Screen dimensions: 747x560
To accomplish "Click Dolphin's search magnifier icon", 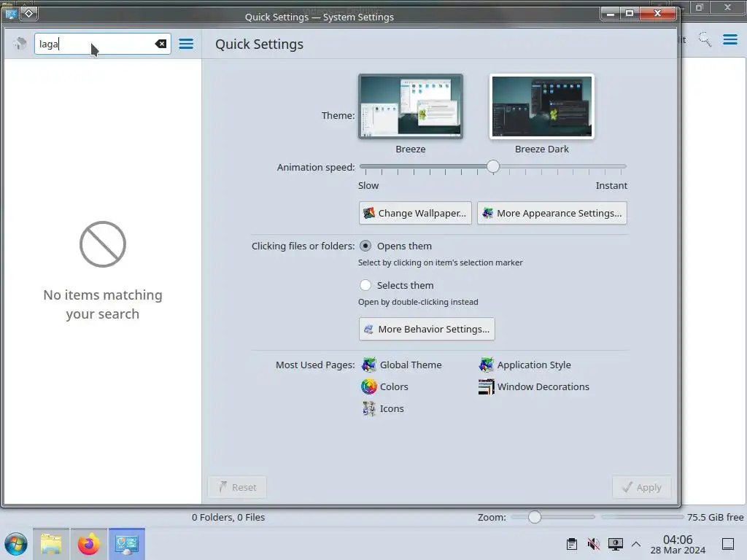I will tap(705, 39).
